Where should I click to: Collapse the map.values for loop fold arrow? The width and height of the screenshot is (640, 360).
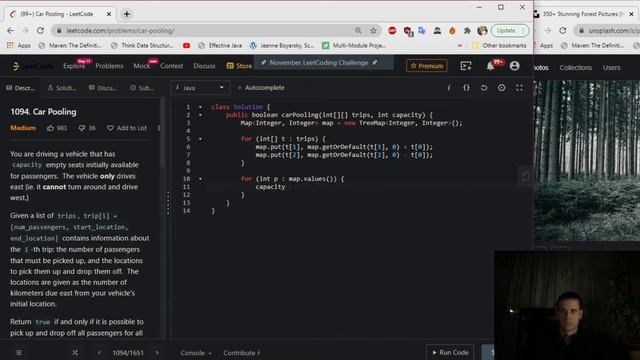coord(200,179)
